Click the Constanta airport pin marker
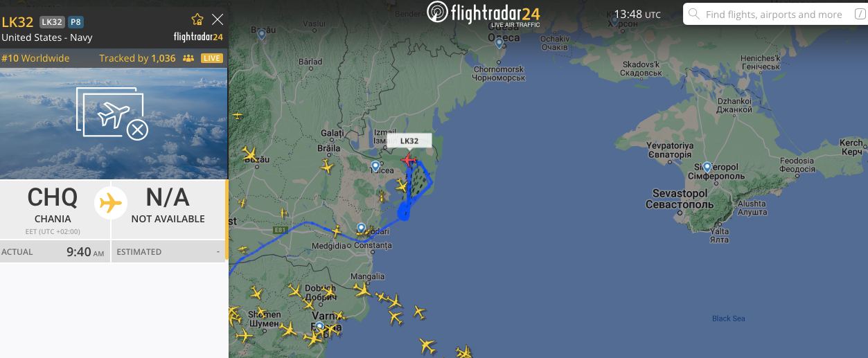 (361, 229)
